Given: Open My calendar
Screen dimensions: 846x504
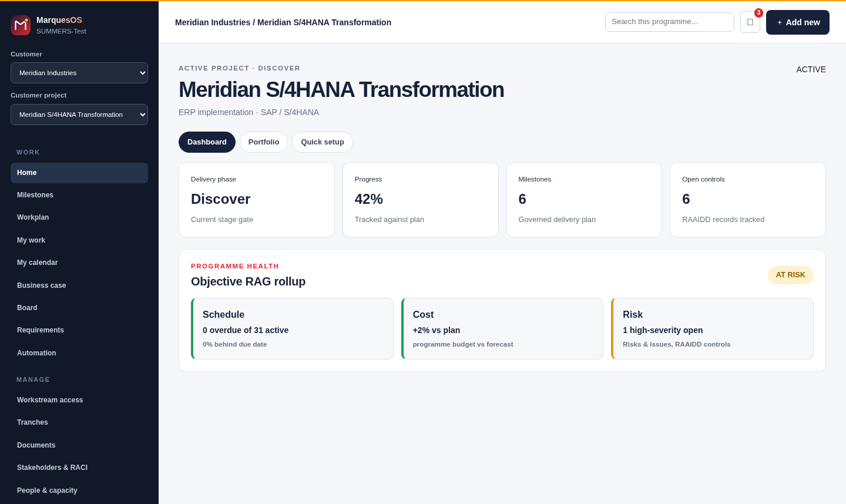Looking at the screenshot, I should coord(79,263).
